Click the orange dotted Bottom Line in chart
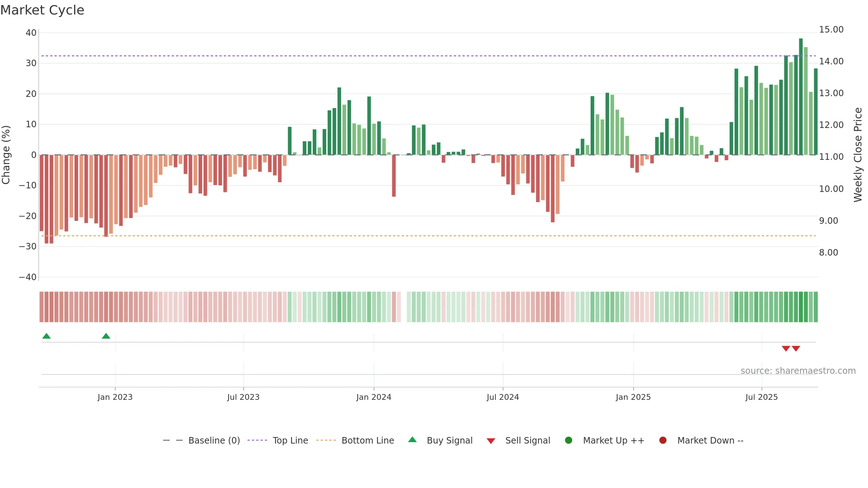The height and width of the screenshot is (488, 868). click(429, 236)
